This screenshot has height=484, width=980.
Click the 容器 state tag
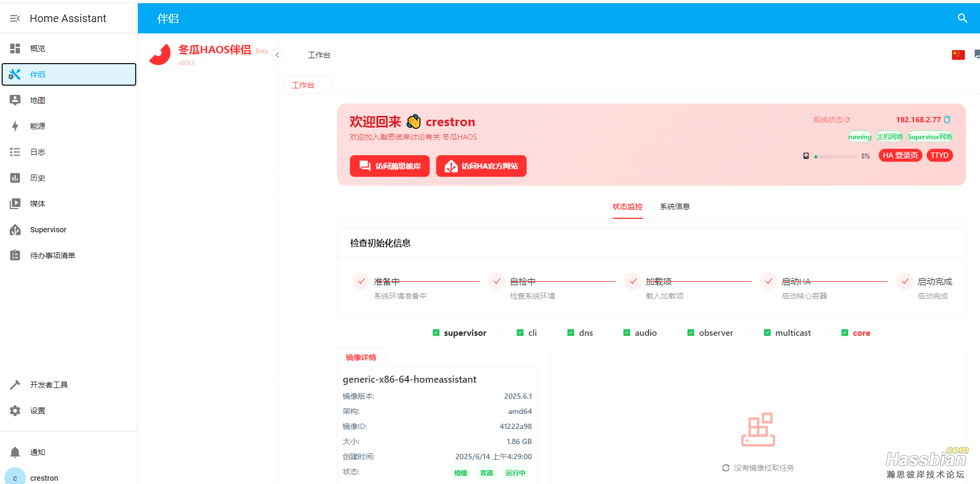point(487,473)
